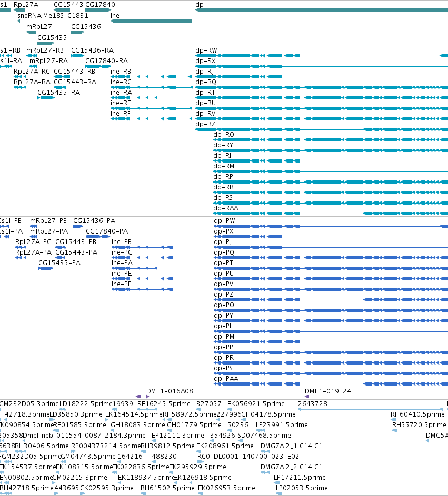
Task: Select the mRpL27 gene label
Action: click(39, 27)
